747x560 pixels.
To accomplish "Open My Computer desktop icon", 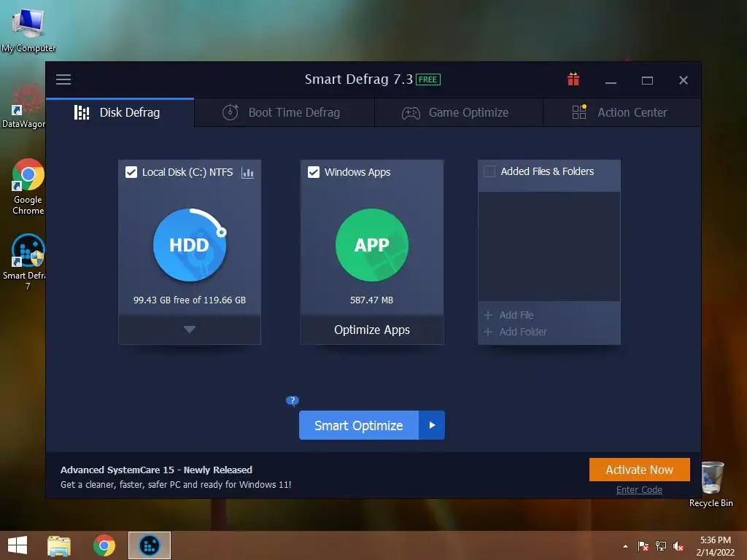I will click(28, 29).
